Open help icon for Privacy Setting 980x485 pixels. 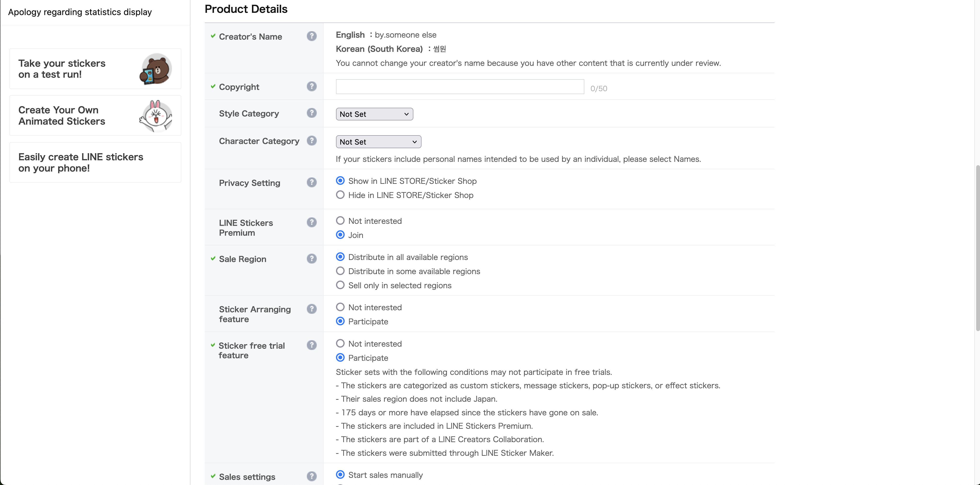coord(312,183)
